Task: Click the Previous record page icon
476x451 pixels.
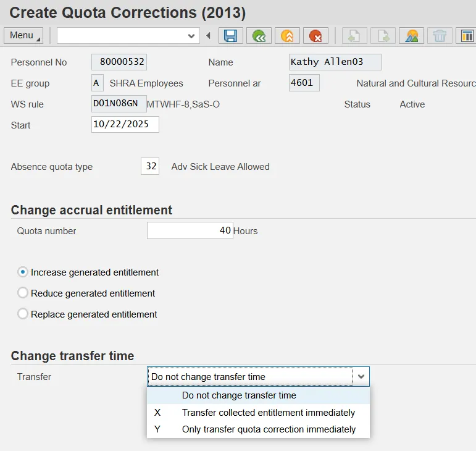Action: (x=354, y=36)
